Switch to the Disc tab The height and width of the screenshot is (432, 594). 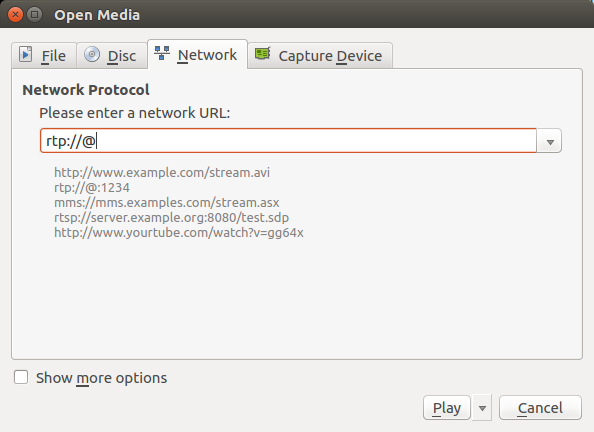coord(112,56)
